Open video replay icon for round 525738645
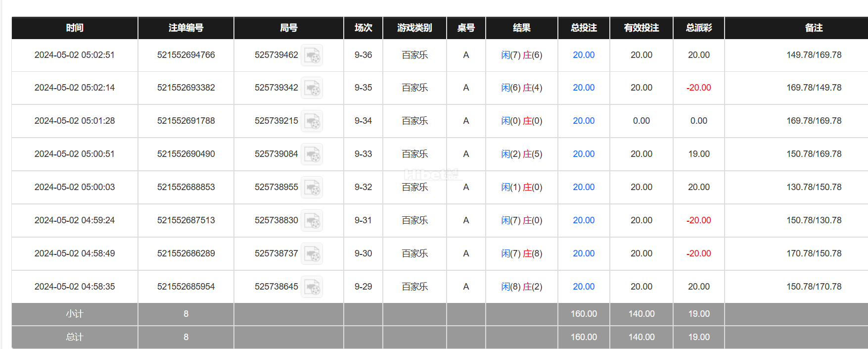The image size is (868, 349). pyautogui.click(x=312, y=287)
